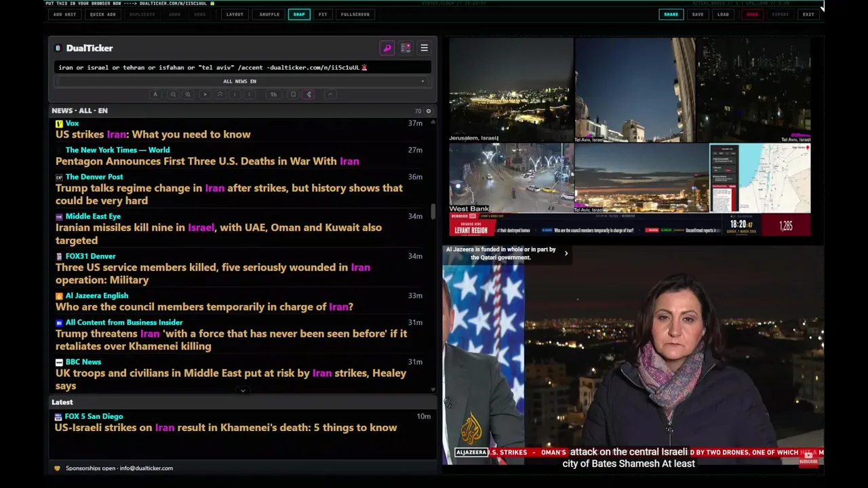Viewport: 868px width, 488px height.
Task: Open Trump threatens Iran Business Insider headline
Action: click(231, 340)
